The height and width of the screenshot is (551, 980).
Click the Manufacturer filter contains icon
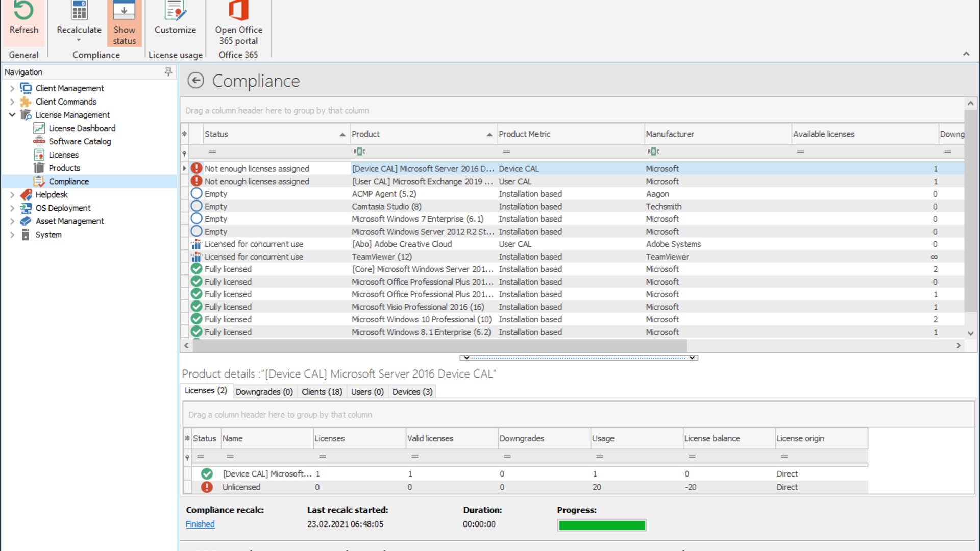click(x=653, y=152)
